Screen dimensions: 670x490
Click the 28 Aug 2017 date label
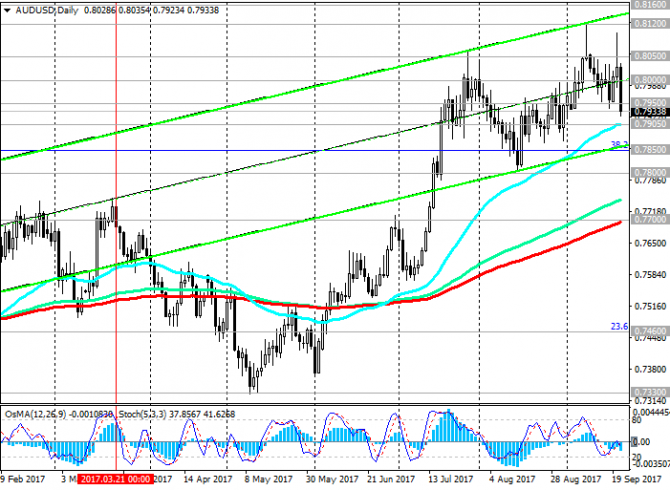(x=575, y=479)
